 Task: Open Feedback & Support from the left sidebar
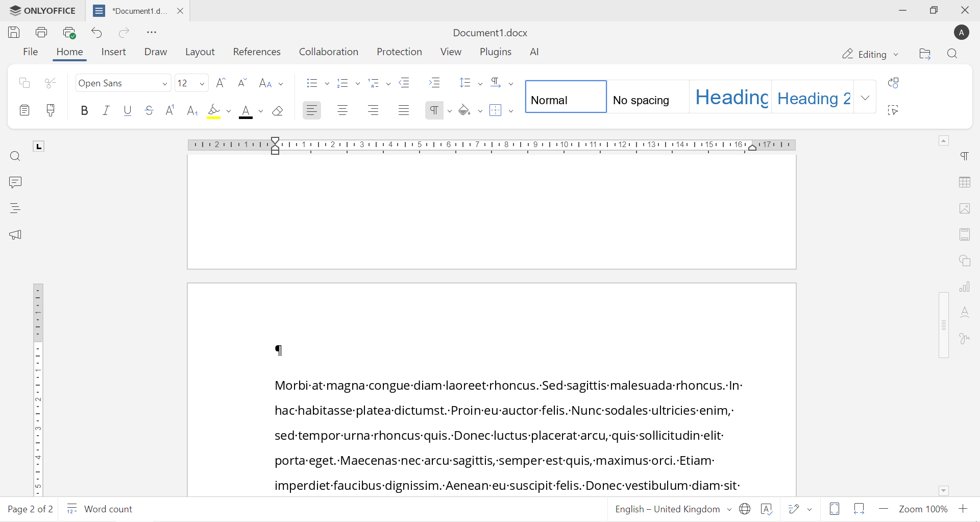point(16,234)
